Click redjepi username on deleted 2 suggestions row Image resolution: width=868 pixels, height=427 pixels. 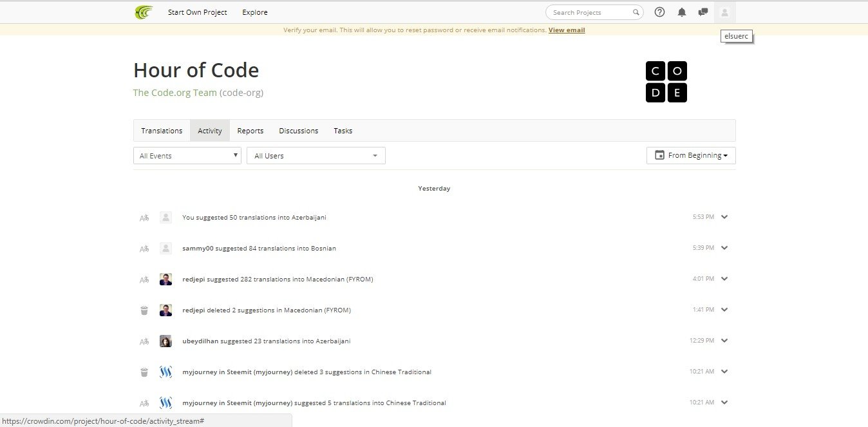pos(194,310)
